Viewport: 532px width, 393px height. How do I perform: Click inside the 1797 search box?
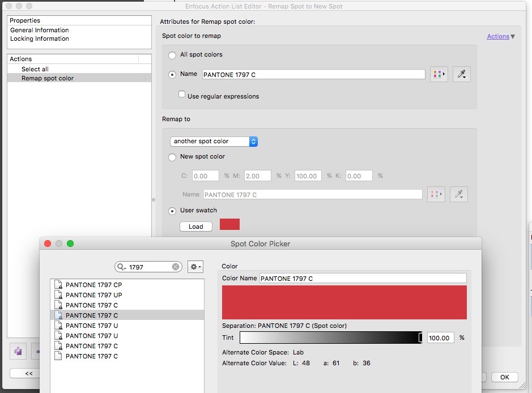click(148, 267)
